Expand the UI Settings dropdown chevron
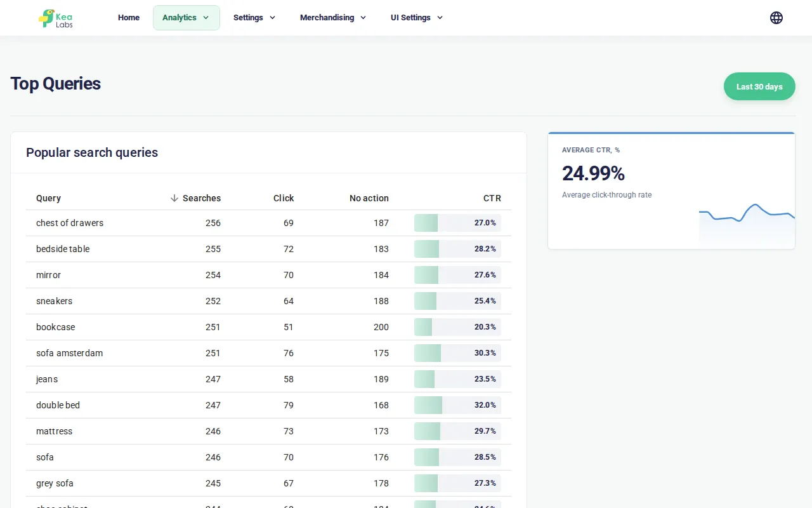 click(x=440, y=18)
